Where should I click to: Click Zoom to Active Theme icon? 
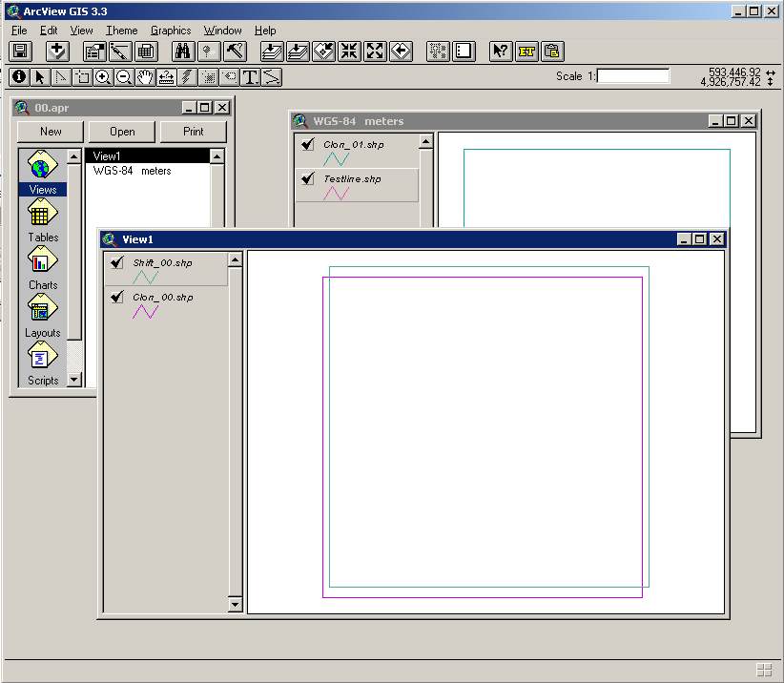tap(298, 51)
